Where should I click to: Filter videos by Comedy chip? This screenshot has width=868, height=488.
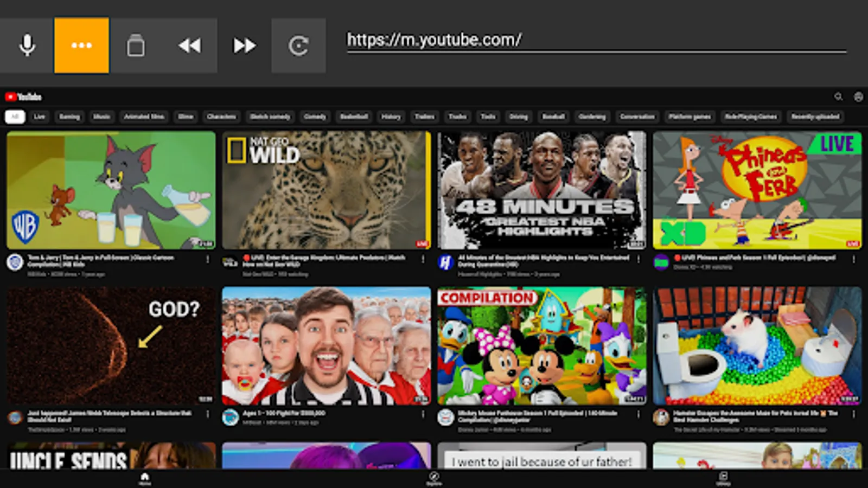315,117
